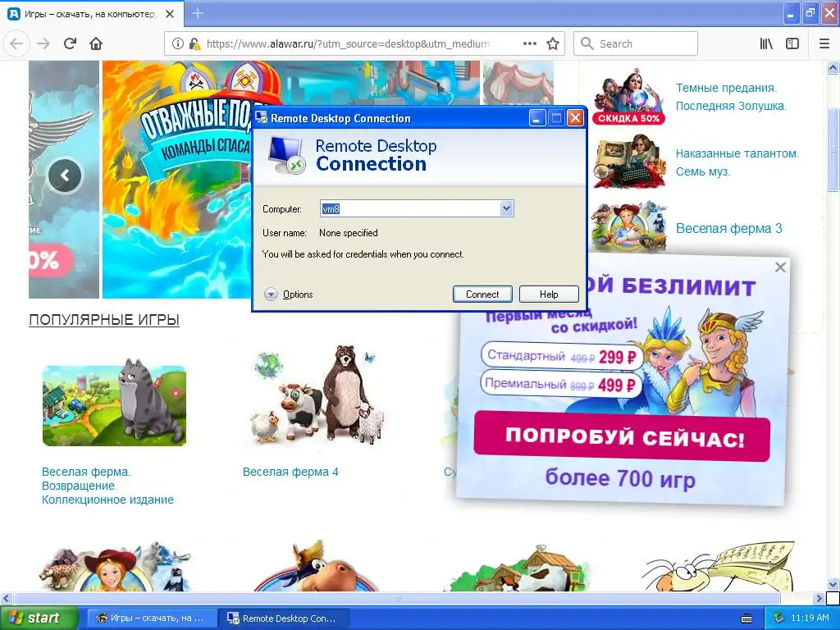
Task: Click the 11:19 AM taskbar clock
Action: (810, 619)
